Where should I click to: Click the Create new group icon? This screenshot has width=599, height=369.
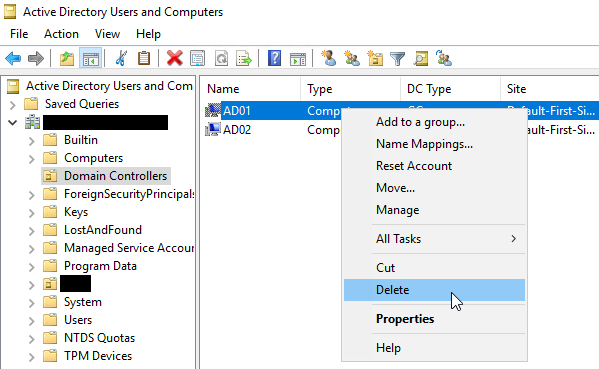point(352,58)
